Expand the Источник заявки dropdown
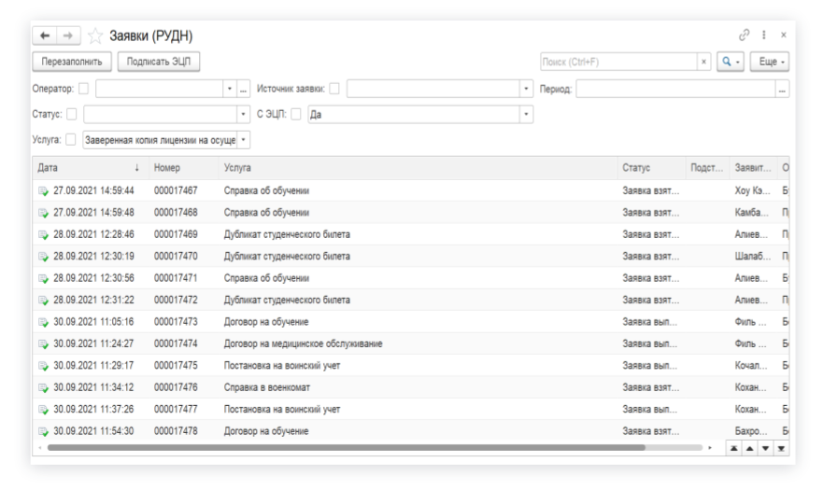This screenshot has width=837, height=504. (526, 89)
